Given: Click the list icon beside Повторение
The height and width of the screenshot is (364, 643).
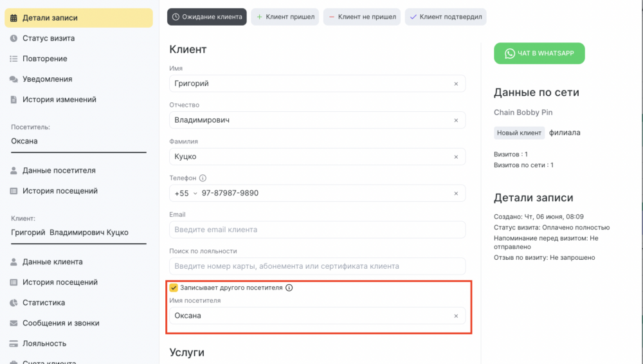Looking at the screenshot, I should [x=14, y=59].
